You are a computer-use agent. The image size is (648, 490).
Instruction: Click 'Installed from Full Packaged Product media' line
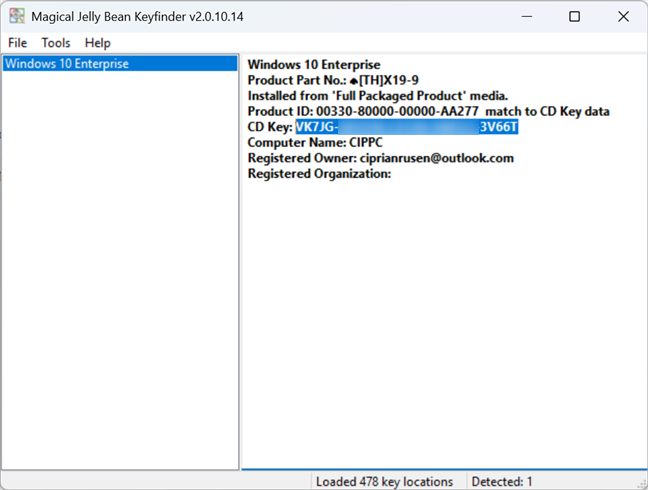coord(378,96)
